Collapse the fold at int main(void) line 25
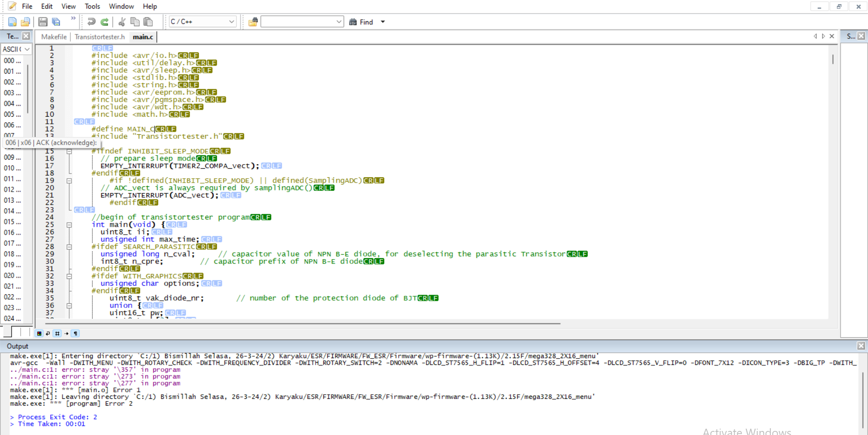The width and height of the screenshot is (868, 435). coord(69,225)
